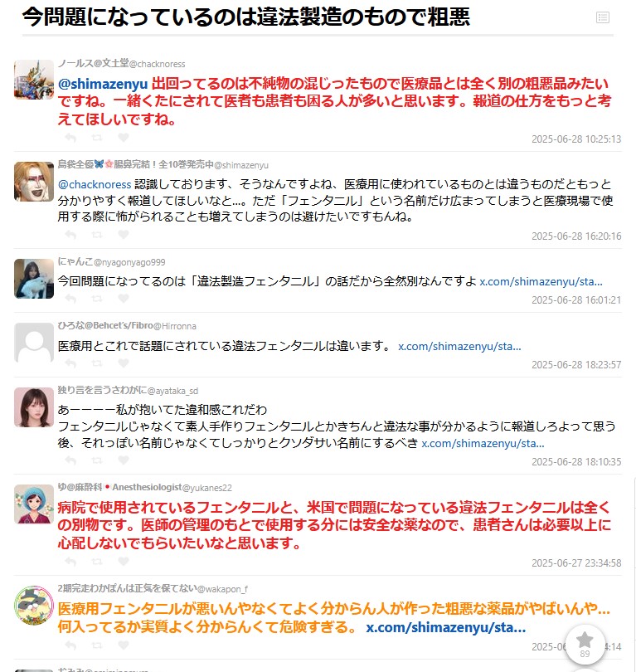
Task: Open the timestamp 2025-06-28 10:25:13
Action: pyautogui.click(x=576, y=139)
